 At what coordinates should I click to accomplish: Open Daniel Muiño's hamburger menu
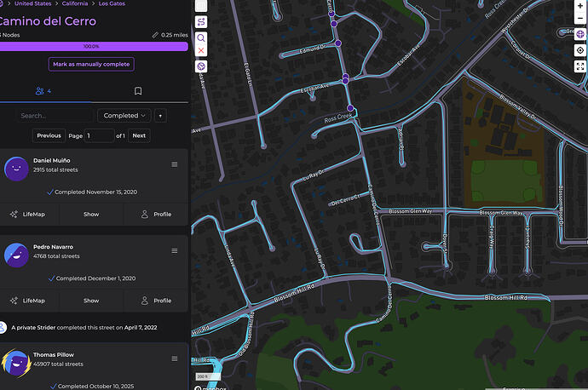pos(175,164)
